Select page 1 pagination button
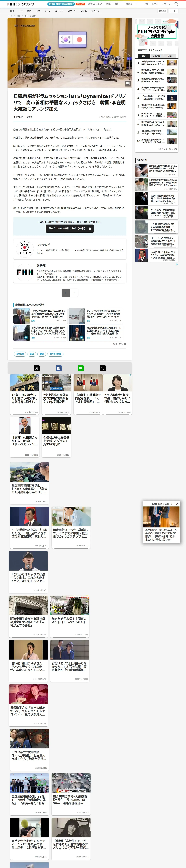This screenshot has width=186, height=868. (65, 293)
